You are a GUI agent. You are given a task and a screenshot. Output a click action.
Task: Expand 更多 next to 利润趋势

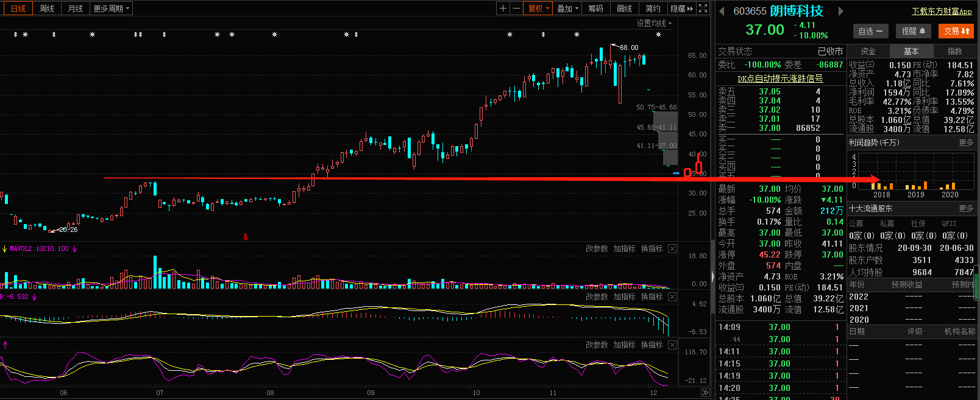click(x=966, y=142)
